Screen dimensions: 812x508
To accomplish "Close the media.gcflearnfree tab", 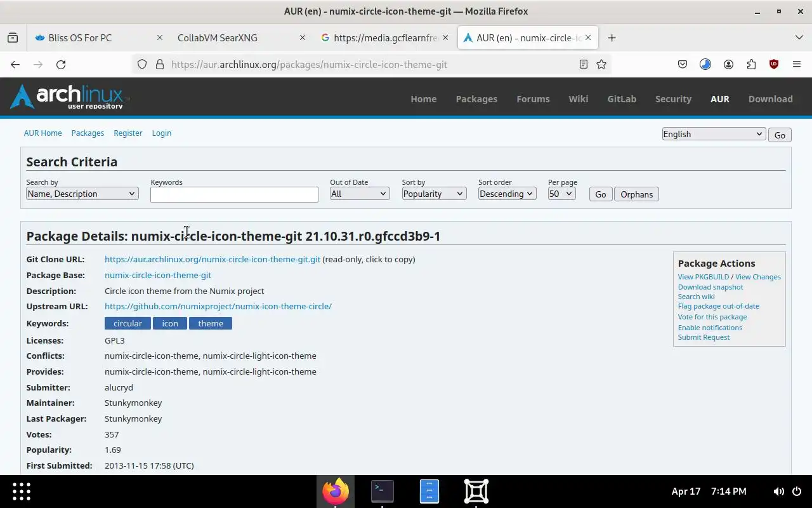I will point(445,38).
